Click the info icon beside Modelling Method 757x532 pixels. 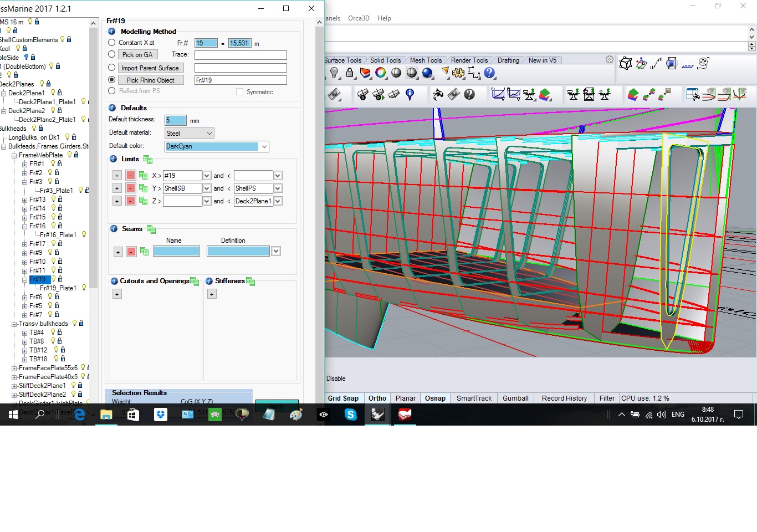coord(112,32)
